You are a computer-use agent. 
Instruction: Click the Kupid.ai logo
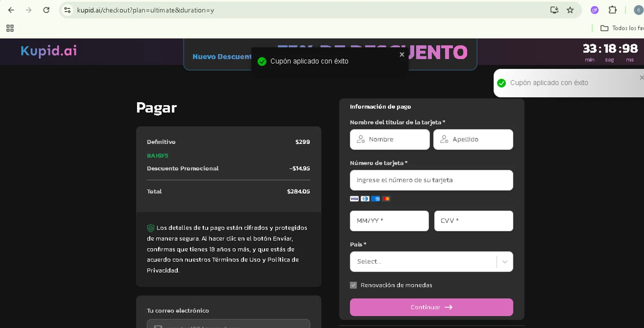tap(49, 51)
